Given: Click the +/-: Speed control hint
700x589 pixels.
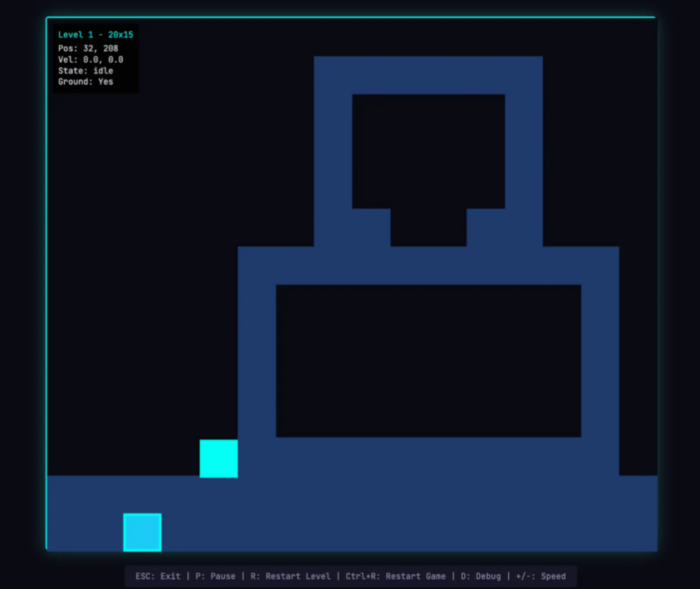Looking at the screenshot, I should pos(540,576).
